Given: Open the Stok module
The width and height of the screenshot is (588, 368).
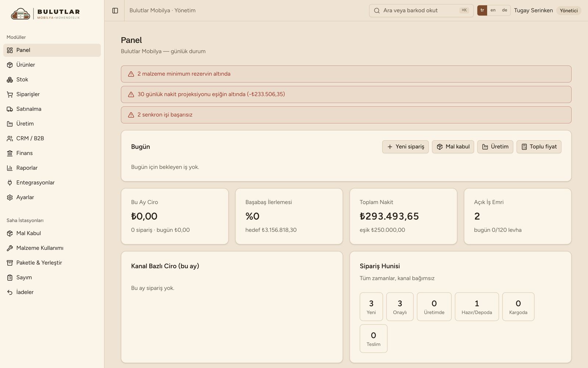Looking at the screenshot, I should [x=52, y=79].
